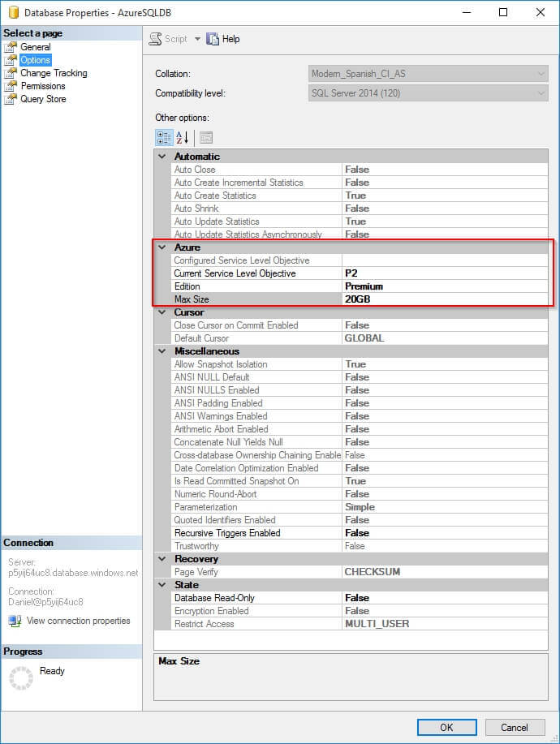560x744 pixels.
Task: Select the Allow Snapshot Isolation row
Action: point(360,364)
